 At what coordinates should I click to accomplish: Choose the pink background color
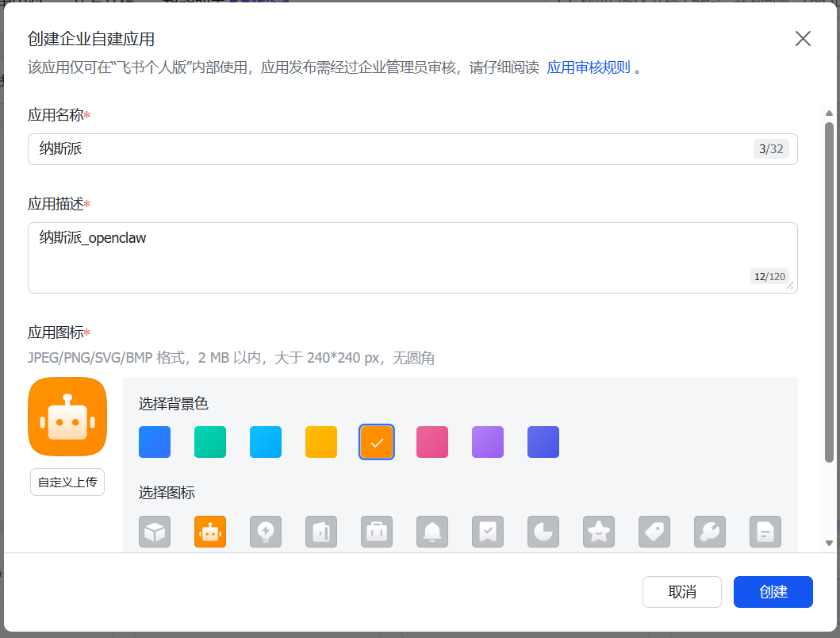click(x=432, y=442)
